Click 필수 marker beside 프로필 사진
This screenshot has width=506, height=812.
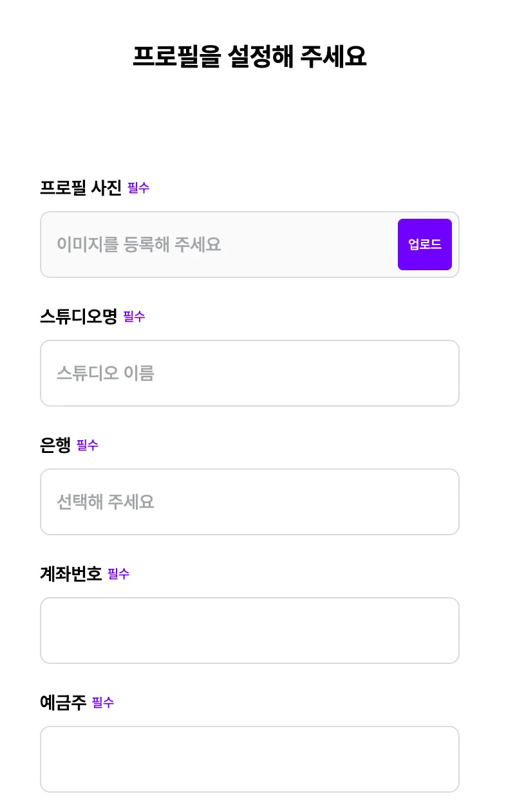[x=138, y=188]
